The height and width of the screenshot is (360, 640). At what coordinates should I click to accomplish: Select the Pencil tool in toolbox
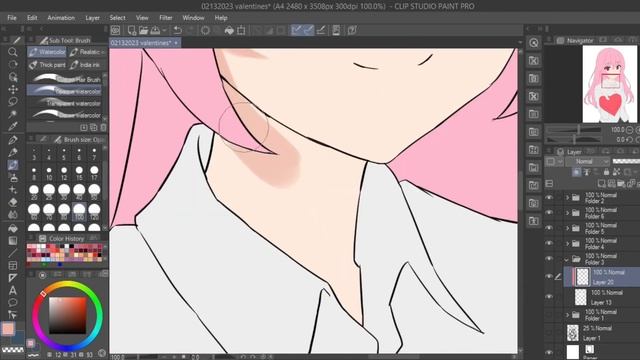[13, 153]
